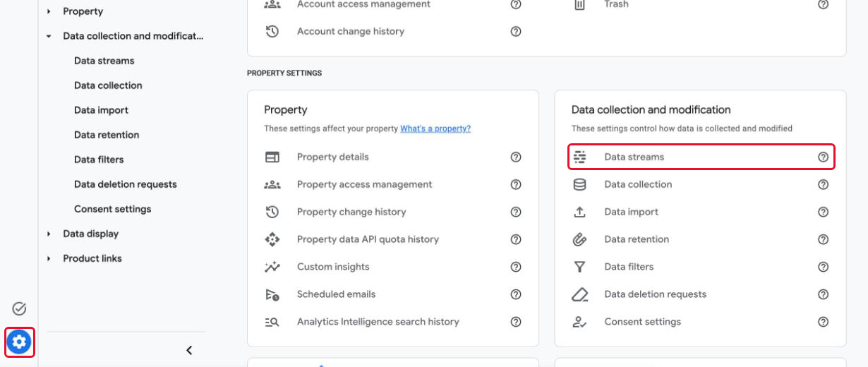The width and height of the screenshot is (868, 367).
Task: Select Data streams in the sidebar
Action: pos(104,61)
